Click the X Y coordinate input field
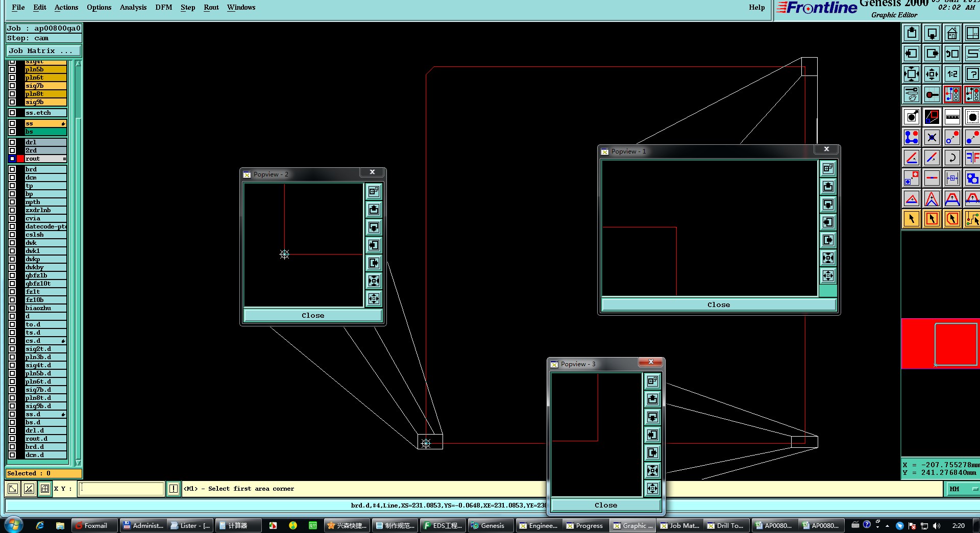This screenshot has width=980, height=533. click(x=121, y=489)
